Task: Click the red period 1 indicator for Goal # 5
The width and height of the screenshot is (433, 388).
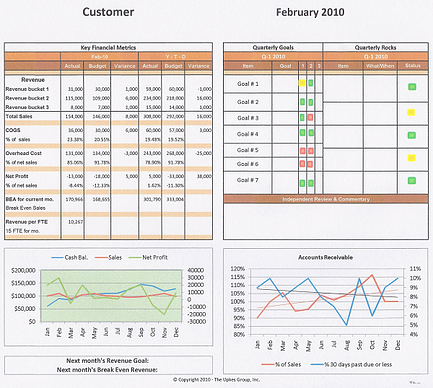Action: (302, 151)
